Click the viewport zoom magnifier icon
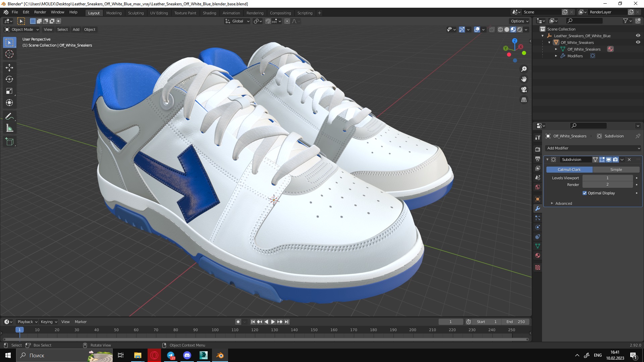The image size is (644, 362). click(x=524, y=69)
